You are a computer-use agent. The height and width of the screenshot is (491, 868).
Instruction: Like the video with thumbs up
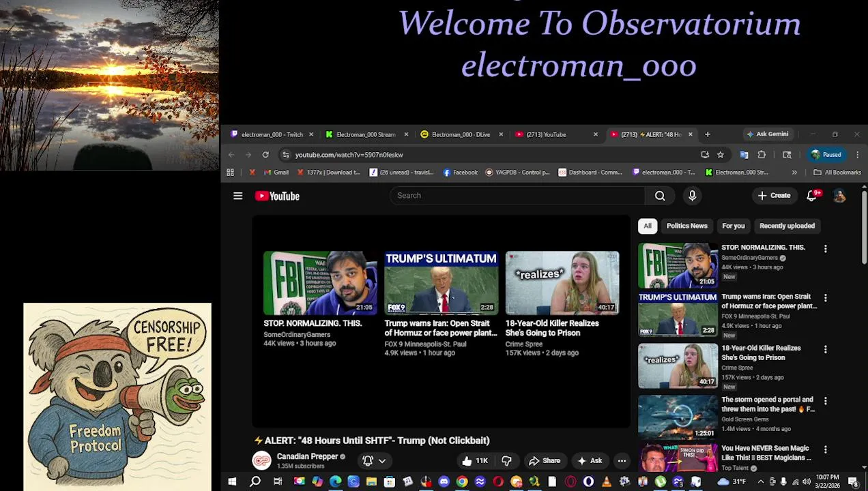pos(475,461)
